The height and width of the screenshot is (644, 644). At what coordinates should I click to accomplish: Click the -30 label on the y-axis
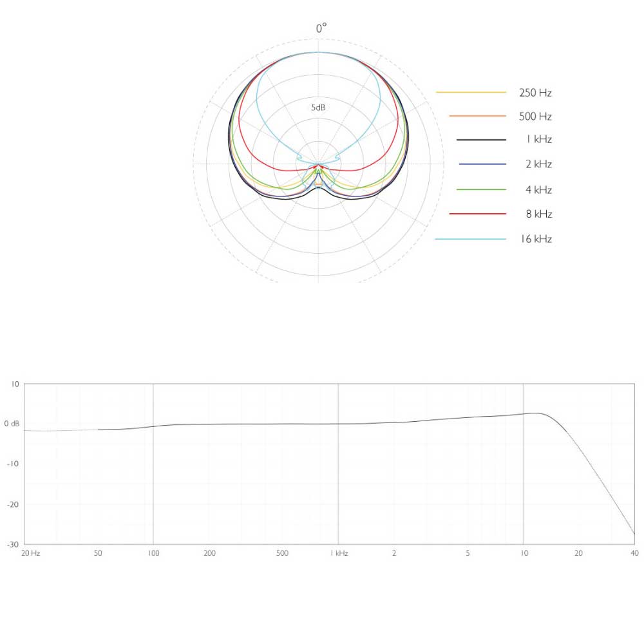click(x=13, y=544)
